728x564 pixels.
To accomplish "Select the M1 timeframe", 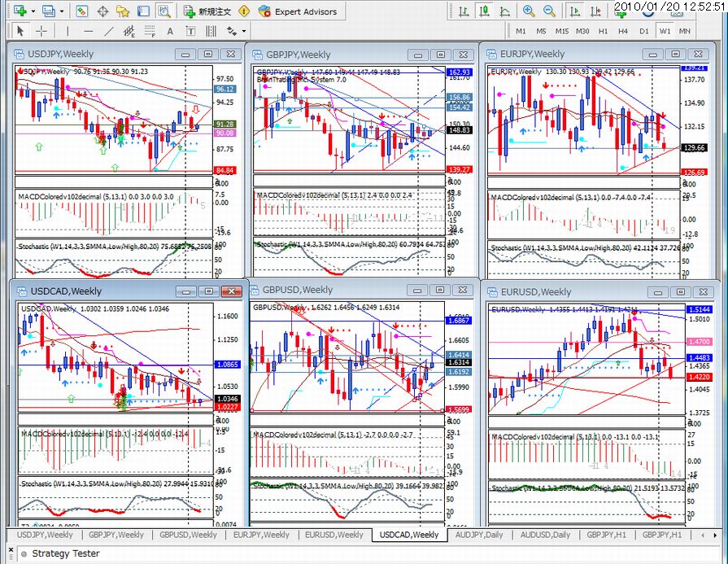I will (521, 31).
